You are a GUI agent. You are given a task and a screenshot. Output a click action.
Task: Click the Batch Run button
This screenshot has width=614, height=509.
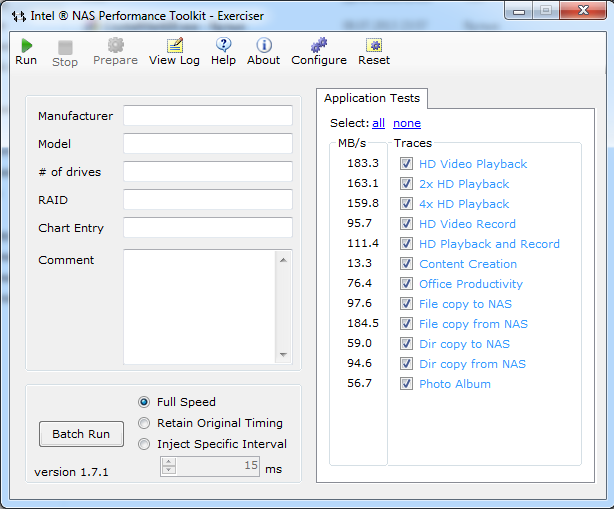tap(81, 434)
